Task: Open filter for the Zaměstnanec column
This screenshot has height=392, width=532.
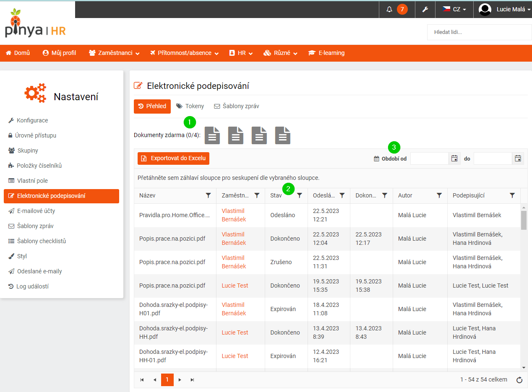Action: click(x=257, y=195)
